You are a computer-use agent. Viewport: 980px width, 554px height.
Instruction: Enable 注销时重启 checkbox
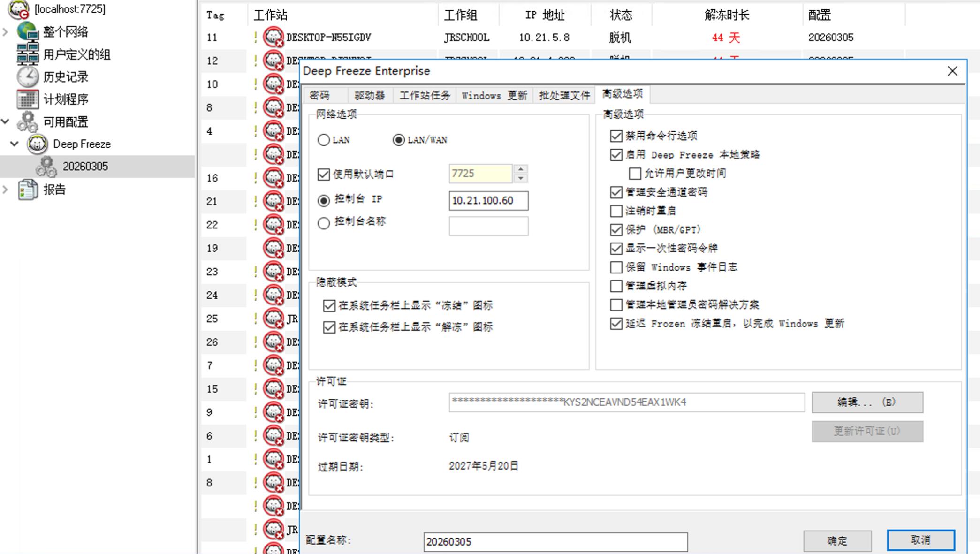(616, 211)
